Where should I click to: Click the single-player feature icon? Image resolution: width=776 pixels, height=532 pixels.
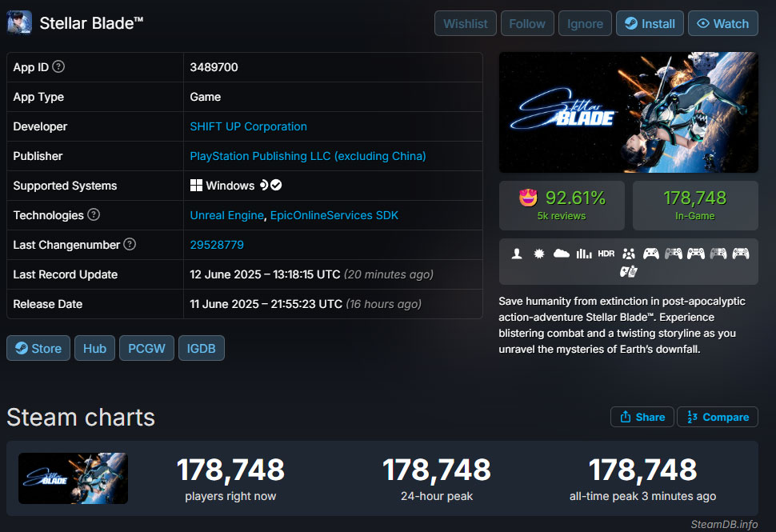click(517, 254)
